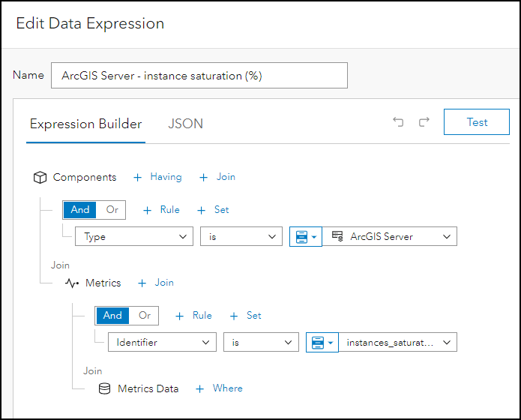Click the Metrics Data database icon
Viewport: 521px width, 420px height.
105,388
